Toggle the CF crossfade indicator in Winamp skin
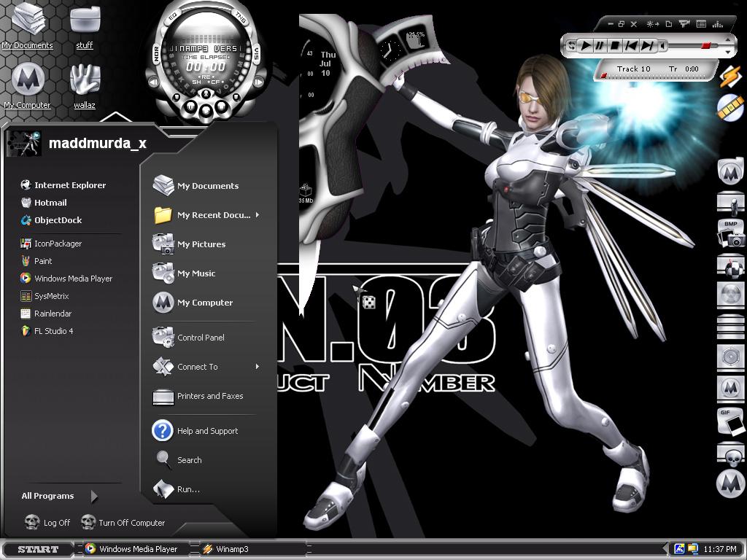 coord(215,82)
